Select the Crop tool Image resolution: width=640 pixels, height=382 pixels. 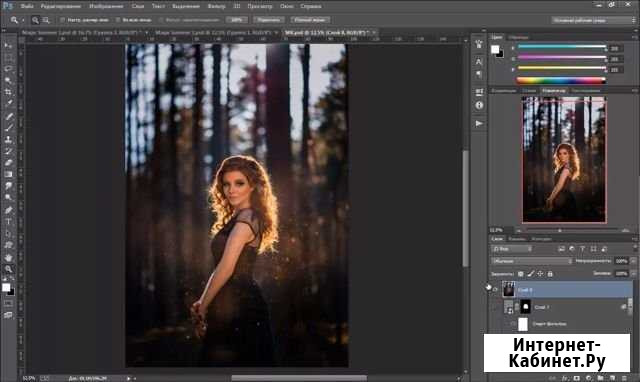(x=8, y=92)
